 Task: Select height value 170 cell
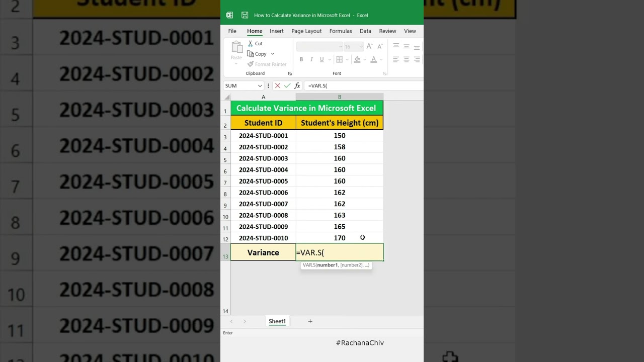pyautogui.click(x=340, y=238)
